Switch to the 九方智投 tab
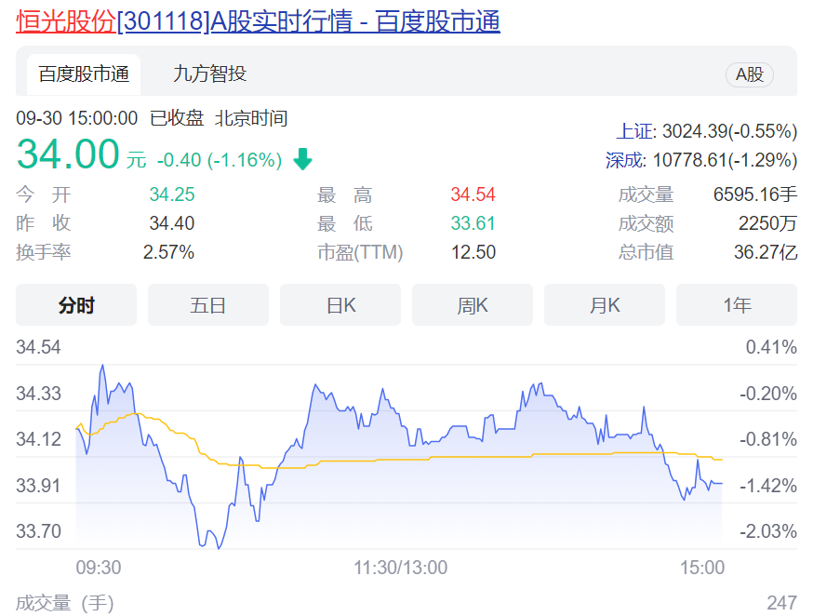 click(x=209, y=74)
